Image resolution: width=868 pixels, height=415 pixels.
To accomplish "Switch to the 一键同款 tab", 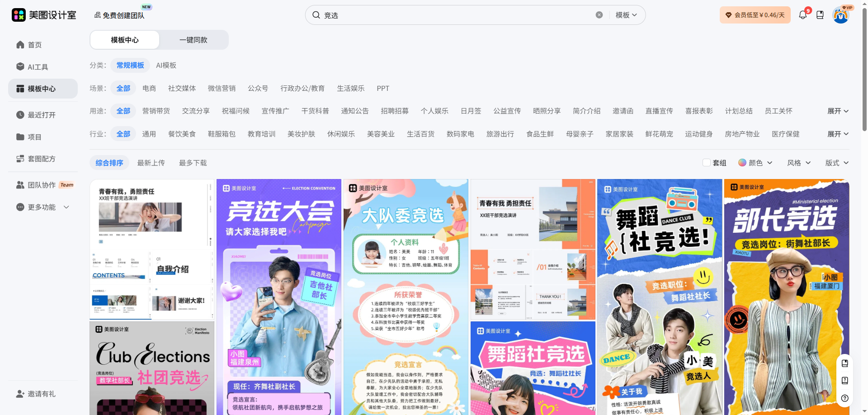I will (193, 40).
